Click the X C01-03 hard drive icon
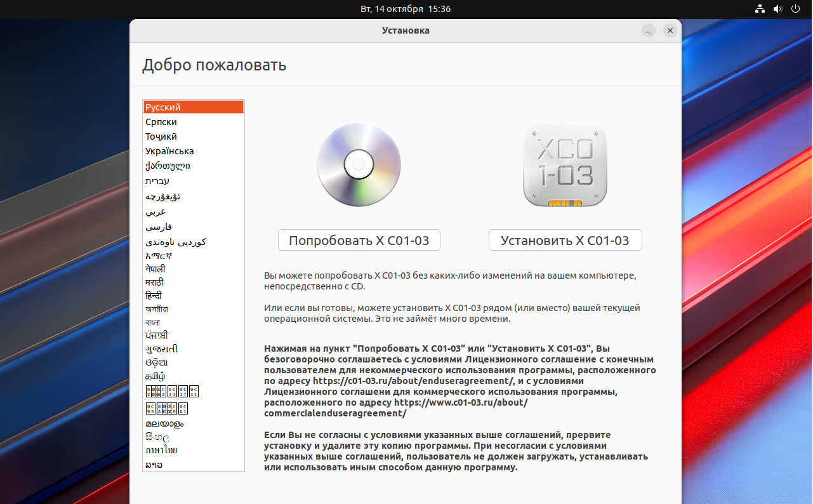813x504 pixels. coord(565,165)
